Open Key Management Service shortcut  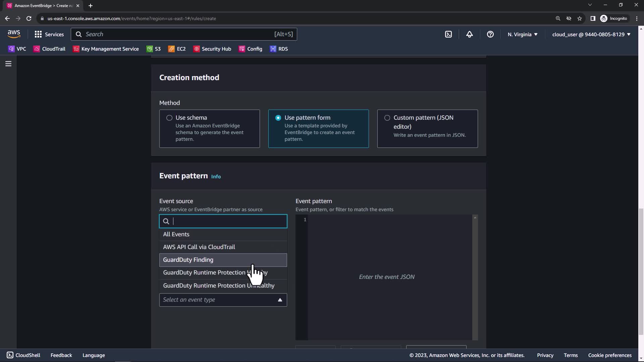pyautogui.click(x=106, y=49)
